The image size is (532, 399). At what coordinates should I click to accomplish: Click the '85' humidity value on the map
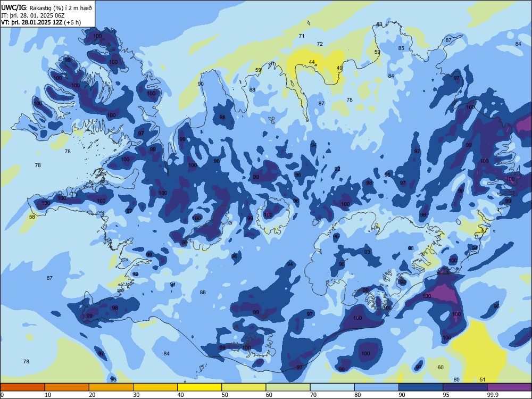pyautogui.click(x=401, y=48)
